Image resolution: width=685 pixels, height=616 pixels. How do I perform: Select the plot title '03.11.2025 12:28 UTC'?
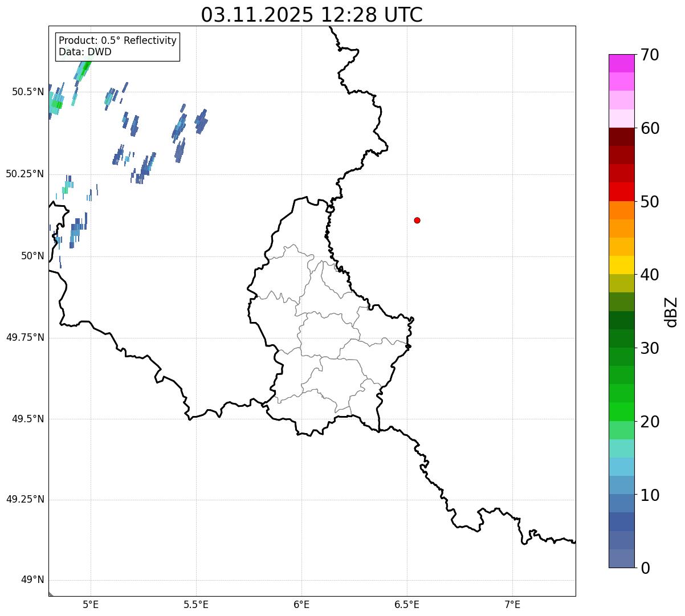[x=312, y=14]
